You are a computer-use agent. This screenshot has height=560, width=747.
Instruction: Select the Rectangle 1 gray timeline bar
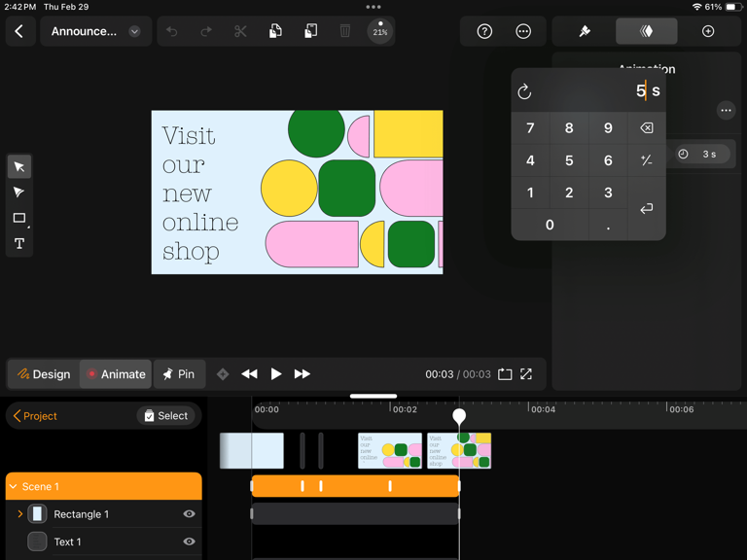[x=355, y=513]
